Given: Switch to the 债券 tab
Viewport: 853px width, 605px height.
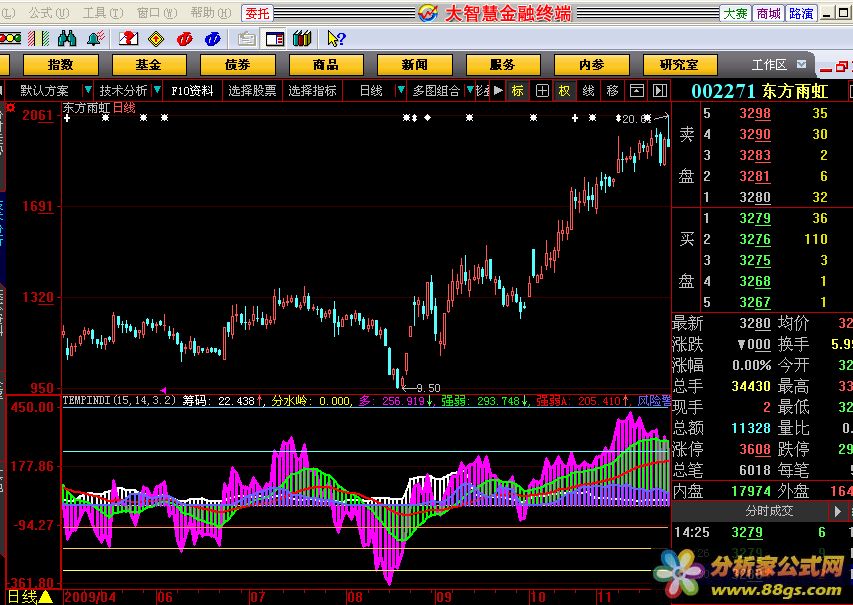Looking at the screenshot, I should tap(237, 65).
